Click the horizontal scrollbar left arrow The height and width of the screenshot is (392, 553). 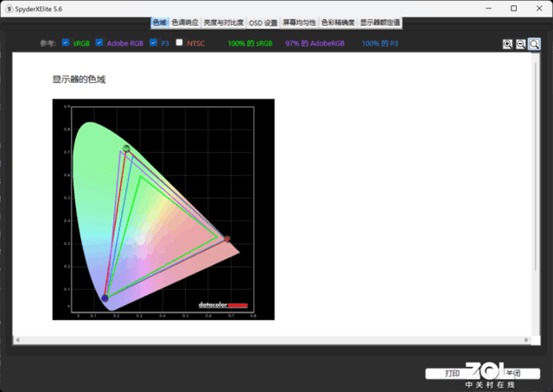(17, 340)
